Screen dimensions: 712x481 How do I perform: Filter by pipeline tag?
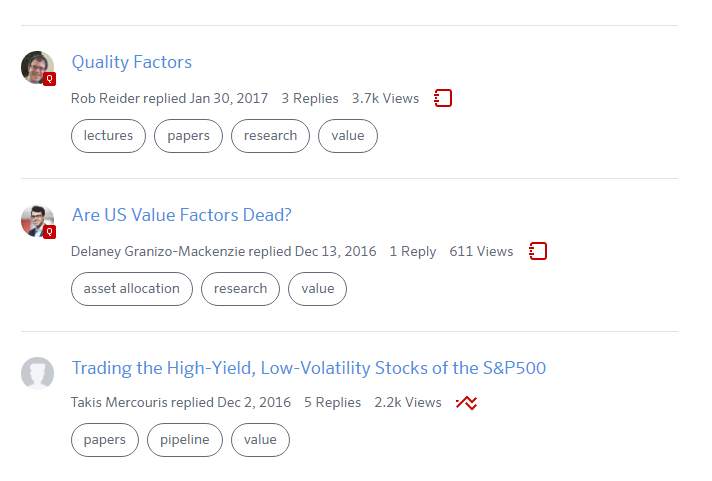(185, 440)
